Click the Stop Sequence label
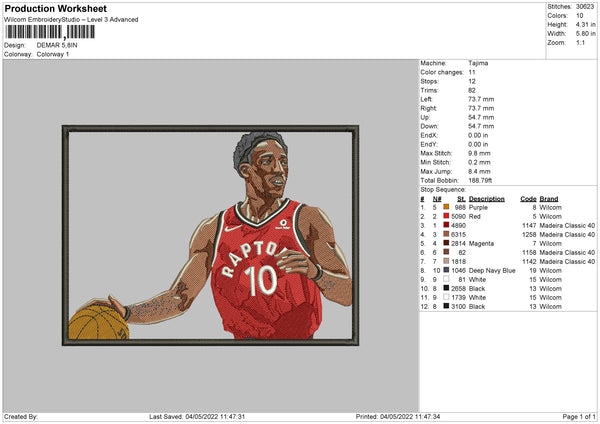Screen dimensions: 600x424 [443, 188]
